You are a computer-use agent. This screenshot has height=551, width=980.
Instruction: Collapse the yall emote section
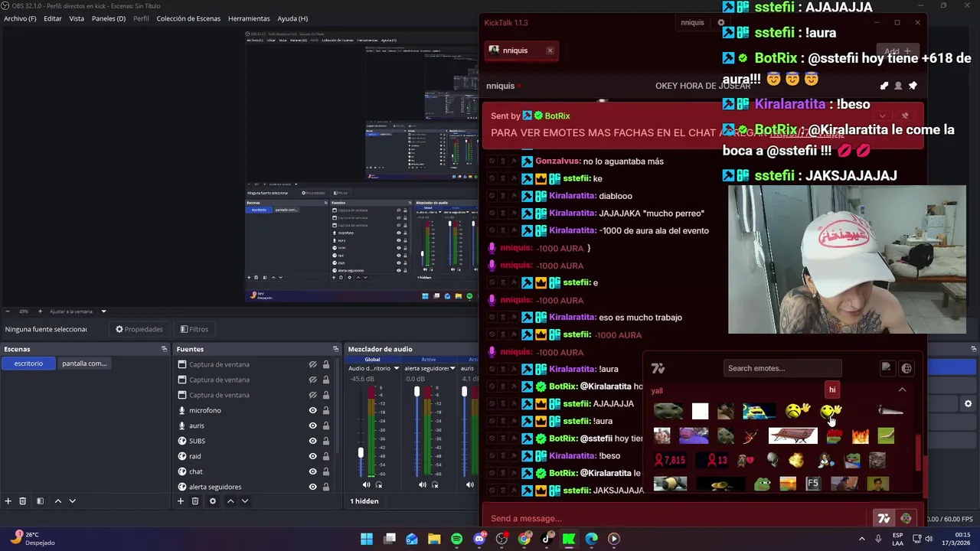click(x=902, y=390)
